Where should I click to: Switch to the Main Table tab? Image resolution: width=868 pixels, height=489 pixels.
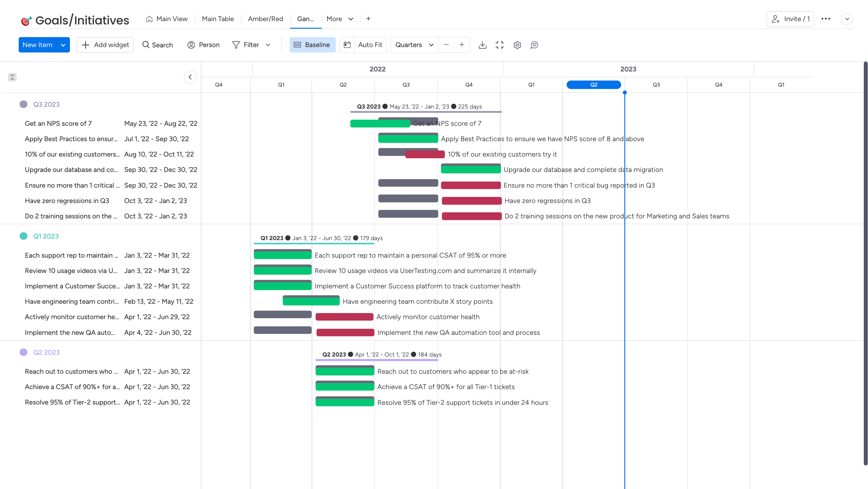point(218,19)
